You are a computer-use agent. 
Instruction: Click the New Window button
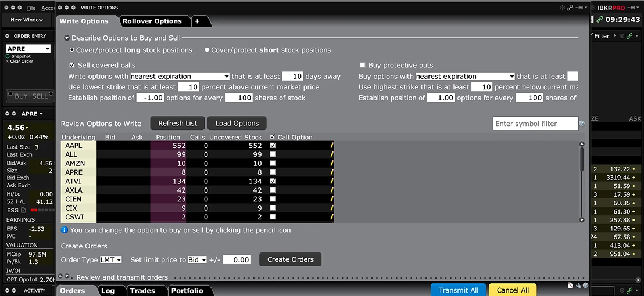pos(27,20)
